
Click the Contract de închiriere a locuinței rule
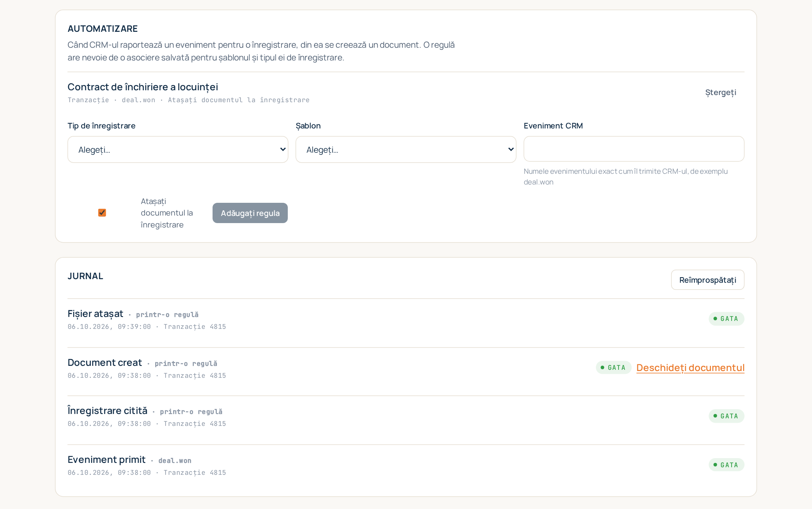pyautogui.click(x=143, y=87)
